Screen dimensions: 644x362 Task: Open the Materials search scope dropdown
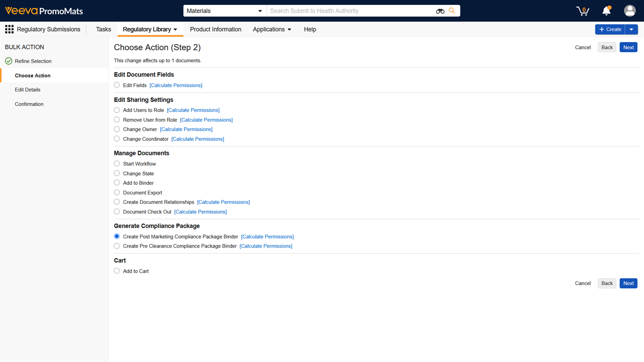[x=224, y=11]
